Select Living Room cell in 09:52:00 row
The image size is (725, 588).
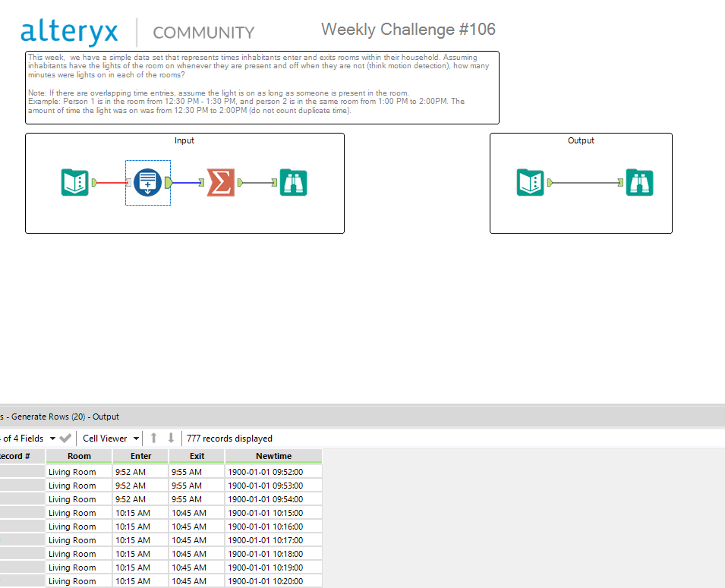point(79,472)
